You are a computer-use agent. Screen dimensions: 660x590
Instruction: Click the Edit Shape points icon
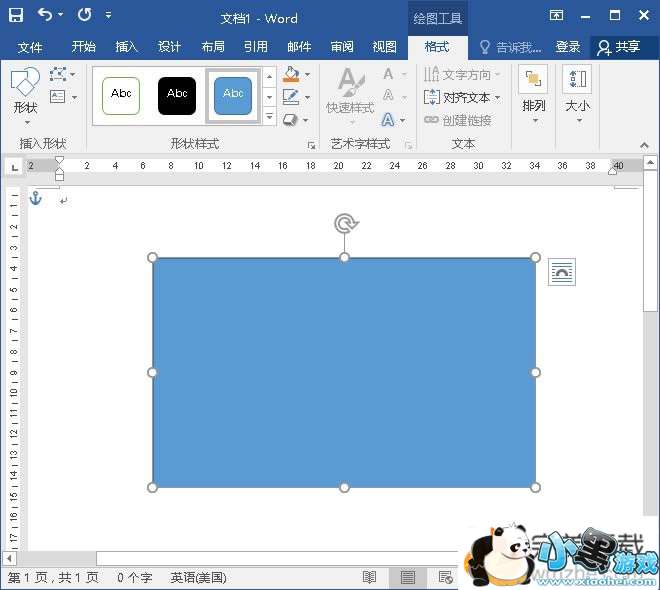click(x=59, y=75)
